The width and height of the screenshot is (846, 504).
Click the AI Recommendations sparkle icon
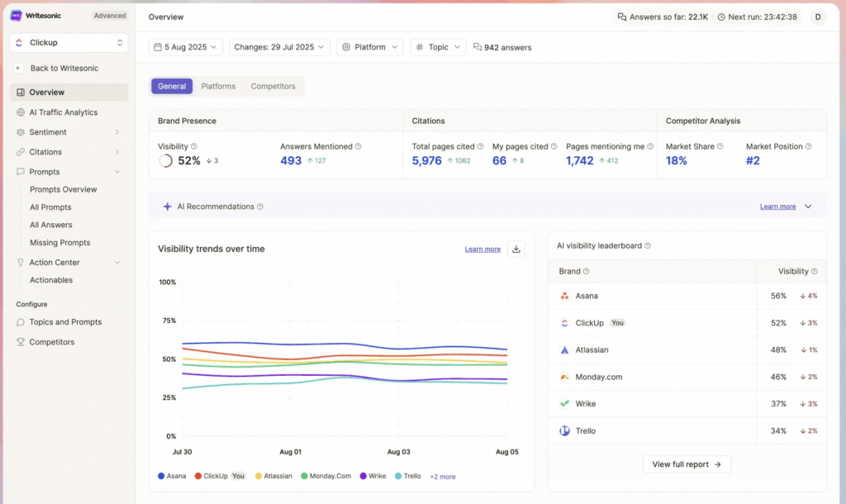click(x=167, y=207)
